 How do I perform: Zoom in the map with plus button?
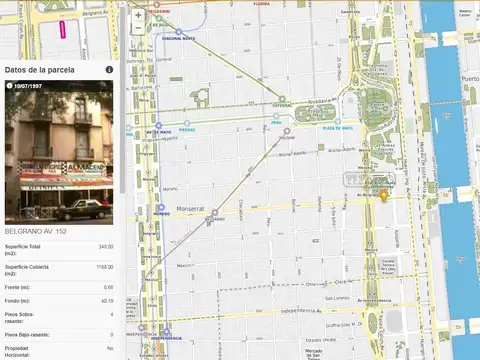coord(138,15)
